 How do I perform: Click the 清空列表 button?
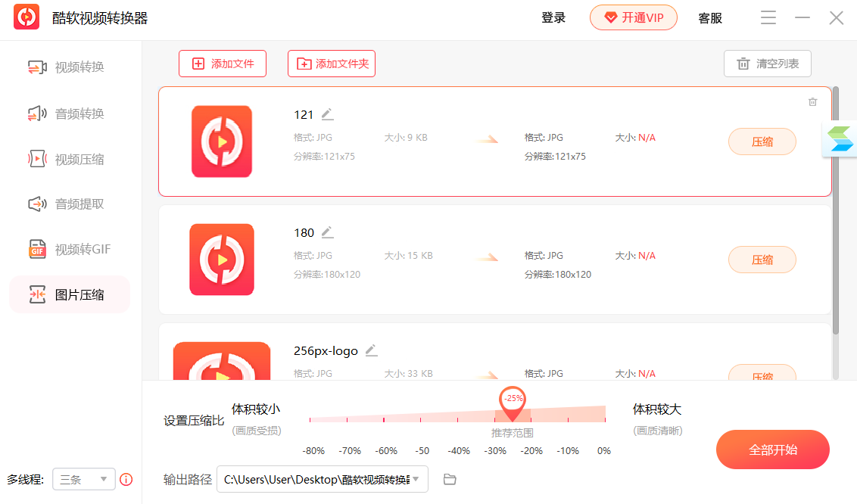768,64
